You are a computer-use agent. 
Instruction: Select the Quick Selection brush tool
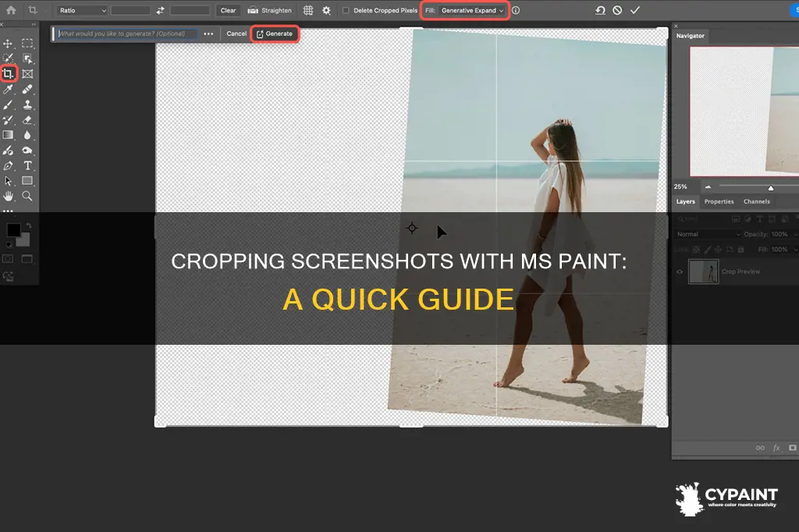click(8, 59)
